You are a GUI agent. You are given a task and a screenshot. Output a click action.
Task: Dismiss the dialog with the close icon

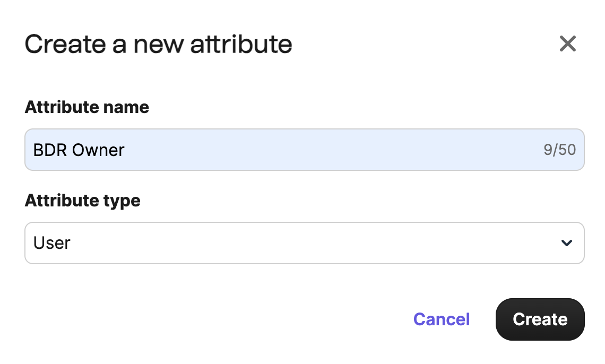coord(567,44)
